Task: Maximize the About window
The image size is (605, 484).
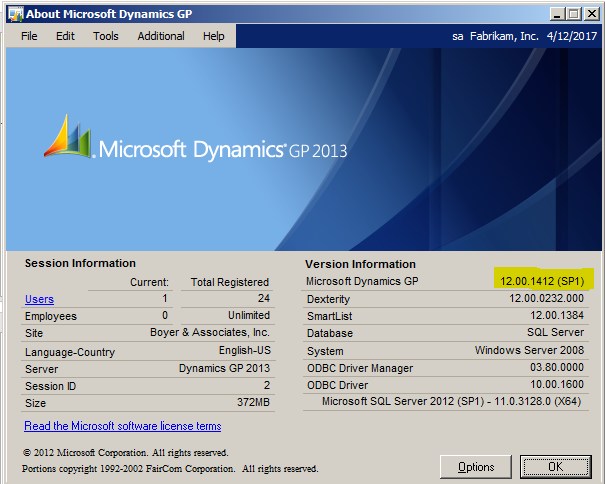Action: pos(574,14)
